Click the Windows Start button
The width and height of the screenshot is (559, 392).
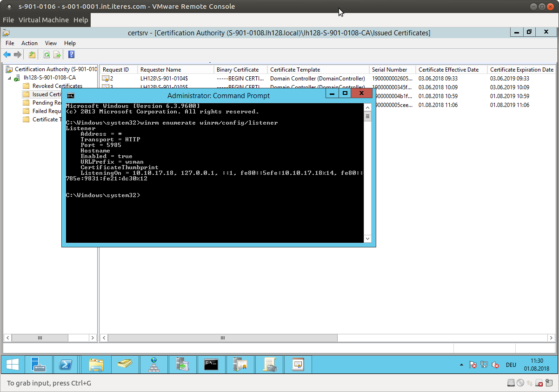click(13, 365)
